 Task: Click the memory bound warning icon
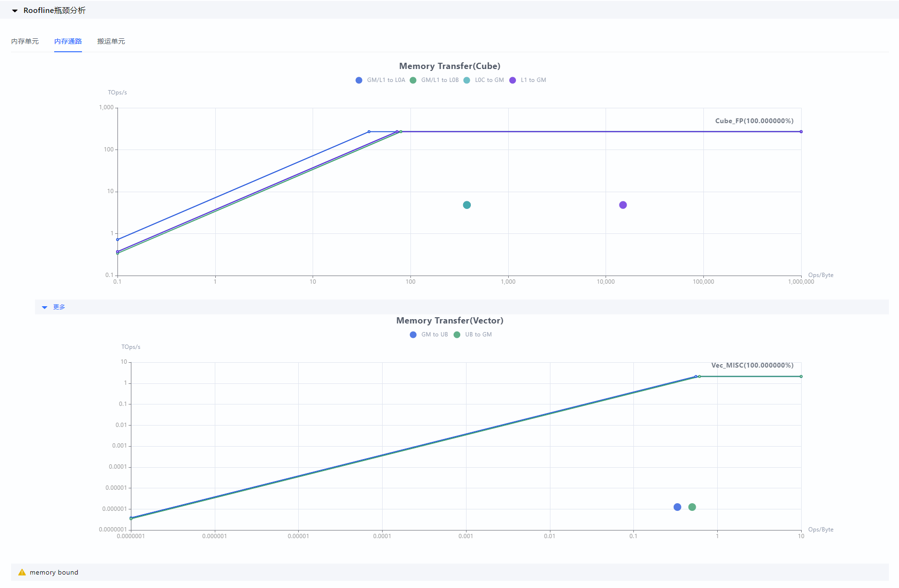(x=22, y=572)
